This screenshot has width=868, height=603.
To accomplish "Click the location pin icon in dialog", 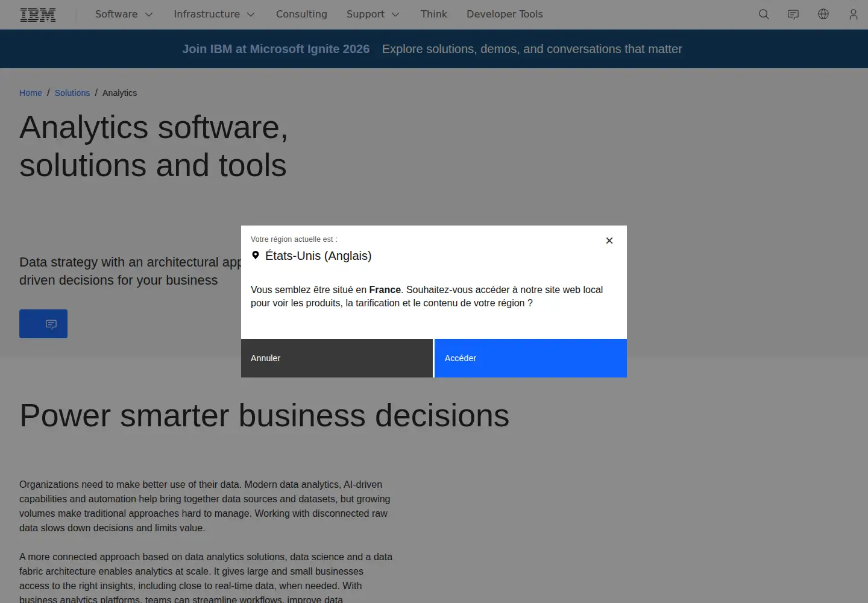I will (256, 255).
